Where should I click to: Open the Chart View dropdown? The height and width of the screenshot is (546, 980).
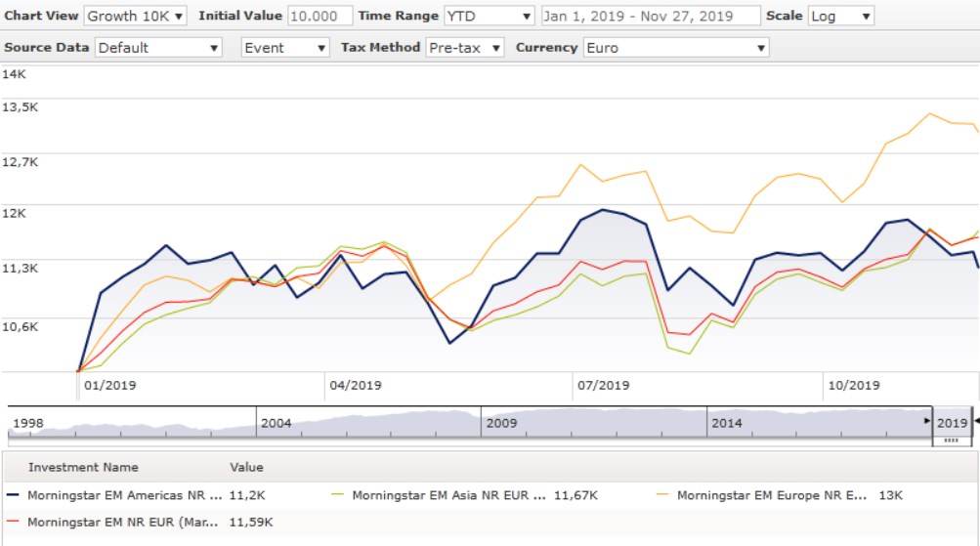coord(135,16)
